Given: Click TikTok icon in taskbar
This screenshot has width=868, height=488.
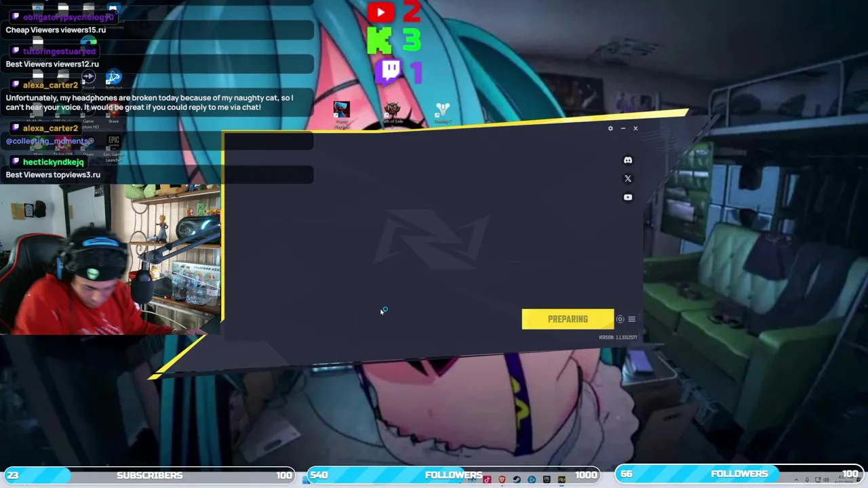Looking at the screenshot, I should [487, 480].
